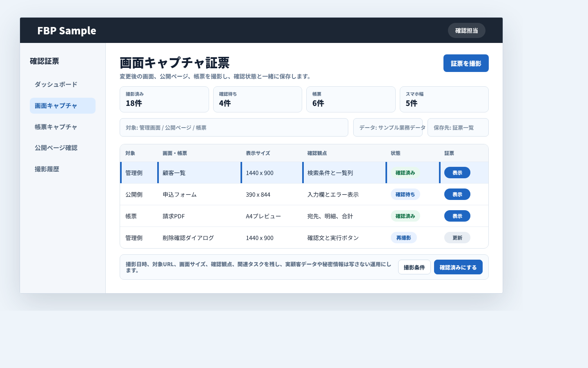The width and height of the screenshot is (588, 368).
Task: Click the 確認待ち 4件 card
Action: (x=258, y=99)
